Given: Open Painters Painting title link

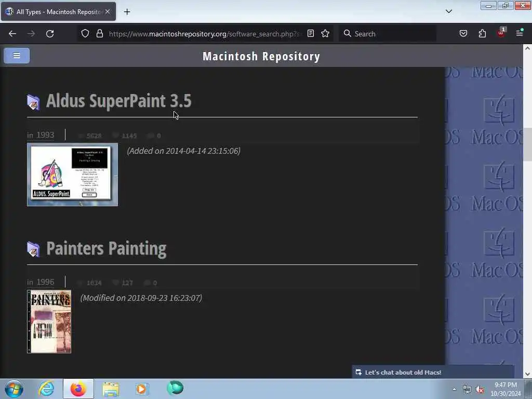Looking at the screenshot, I should tap(106, 248).
